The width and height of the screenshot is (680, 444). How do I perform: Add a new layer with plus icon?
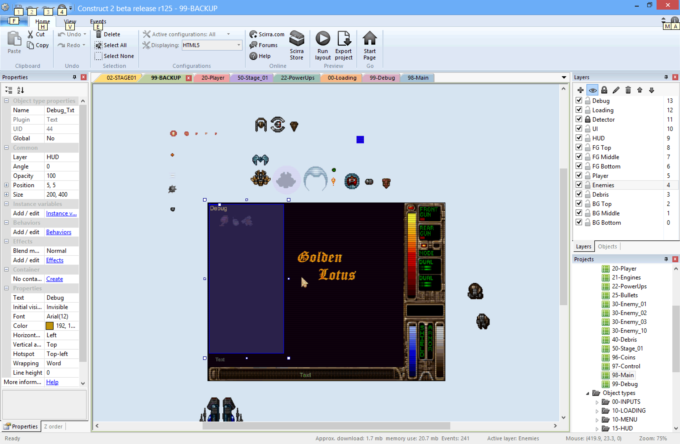coord(580,90)
